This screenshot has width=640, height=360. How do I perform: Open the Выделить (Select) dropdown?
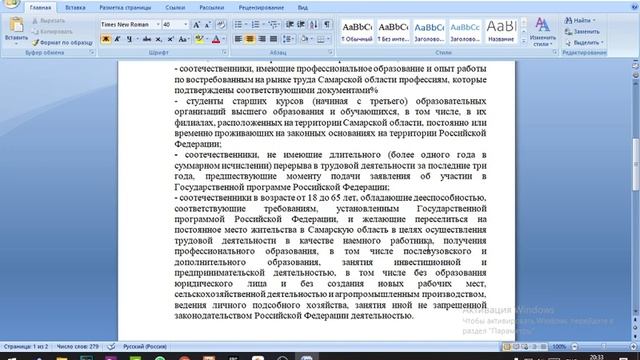pyautogui.click(x=584, y=42)
